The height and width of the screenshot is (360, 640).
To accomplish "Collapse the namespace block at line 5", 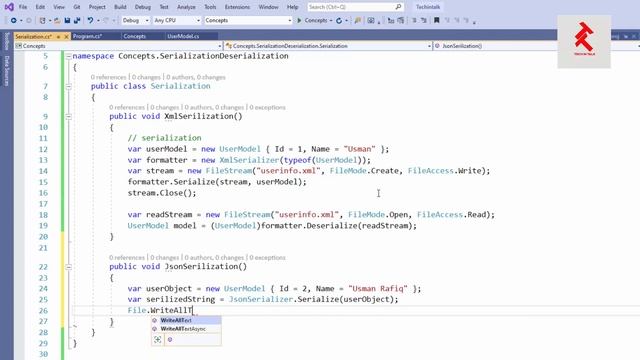I will pos(69,56).
